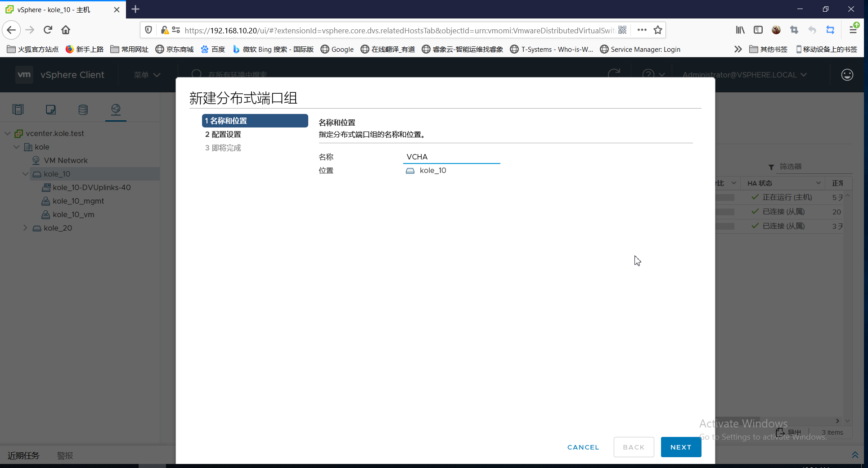The height and width of the screenshot is (468, 868).
Task: Click the Firefox tracking protection shield icon
Action: pos(148,30)
